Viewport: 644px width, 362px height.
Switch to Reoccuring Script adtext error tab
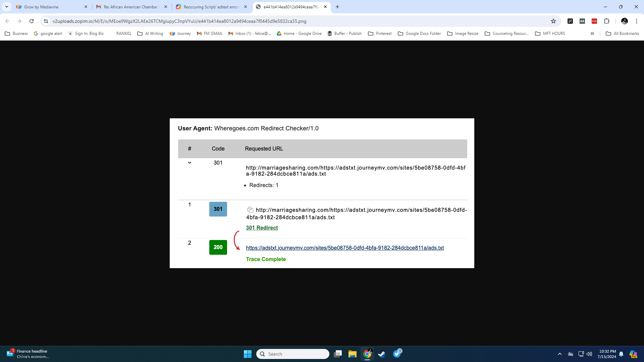(211, 7)
